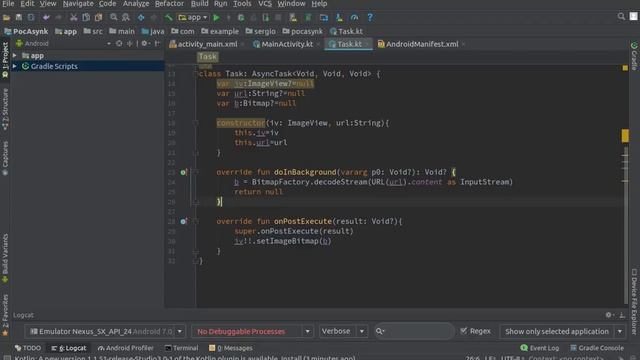Click onPostExecute override gutter icon
This screenshot has height=360, width=640.
pos(183,221)
